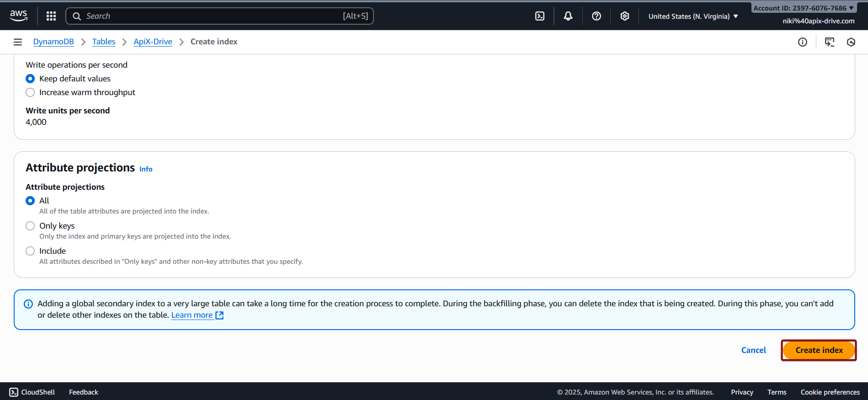Cancel the index creation
The width and height of the screenshot is (868, 400).
coord(753,350)
